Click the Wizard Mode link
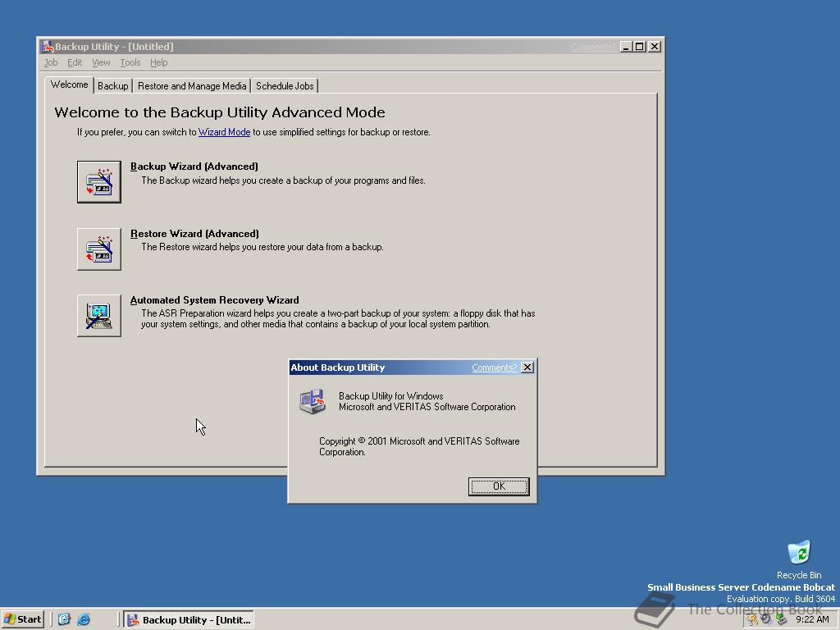Viewport: 840px width, 630px height. pyautogui.click(x=225, y=132)
